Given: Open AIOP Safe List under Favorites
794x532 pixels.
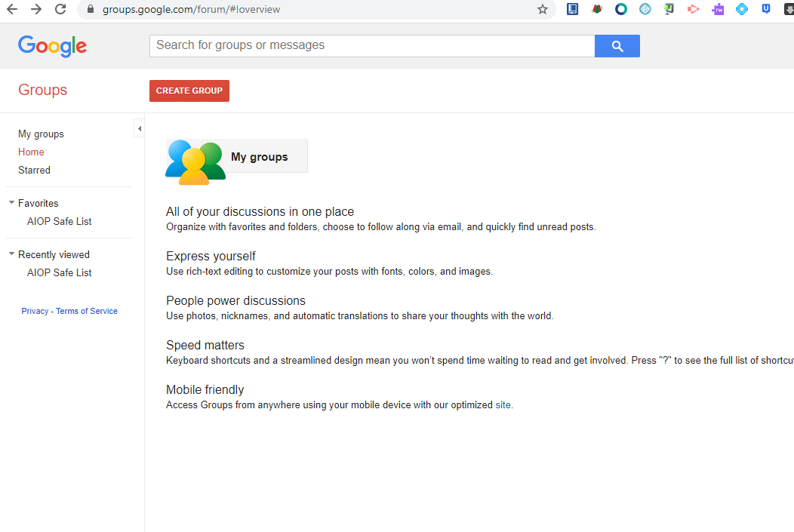Looking at the screenshot, I should pyautogui.click(x=59, y=222).
